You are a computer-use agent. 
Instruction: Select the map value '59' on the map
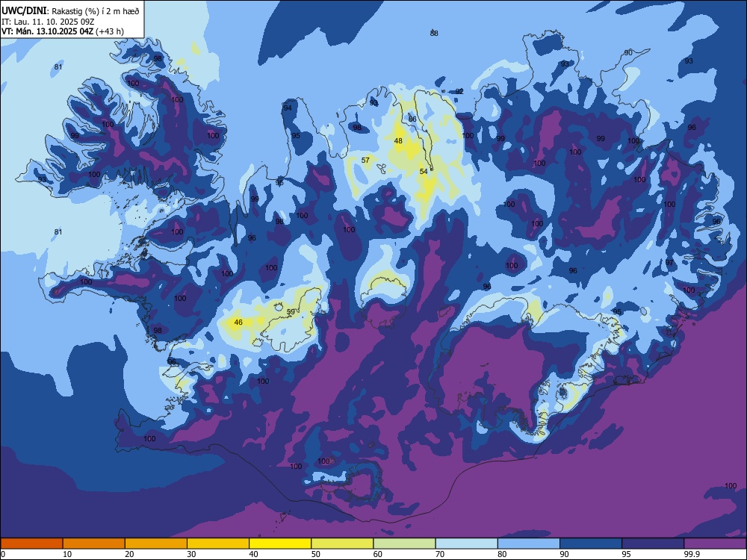click(x=291, y=311)
